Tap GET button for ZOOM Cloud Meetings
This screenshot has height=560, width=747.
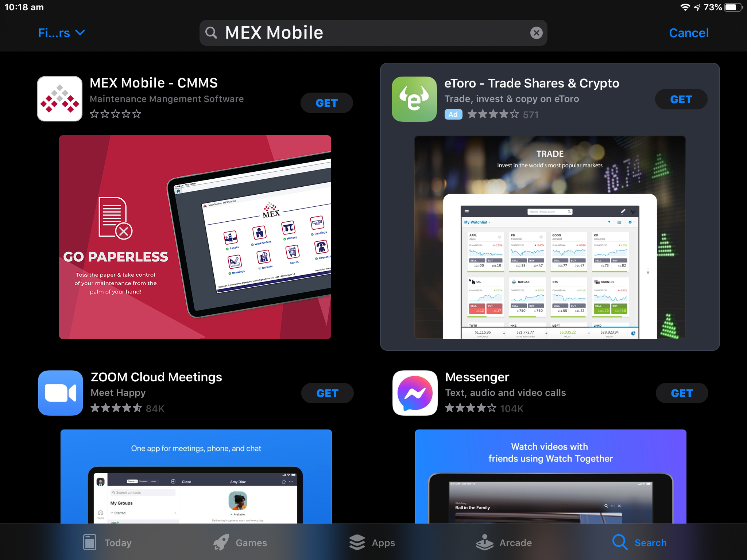[x=327, y=392]
